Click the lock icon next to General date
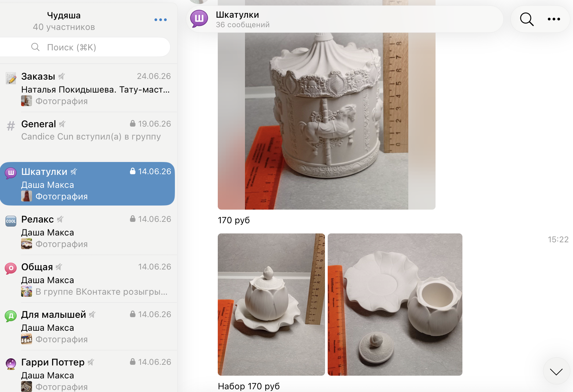Viewport: 573px width, 392px height. pyautogui.click(x=133, y=124)
